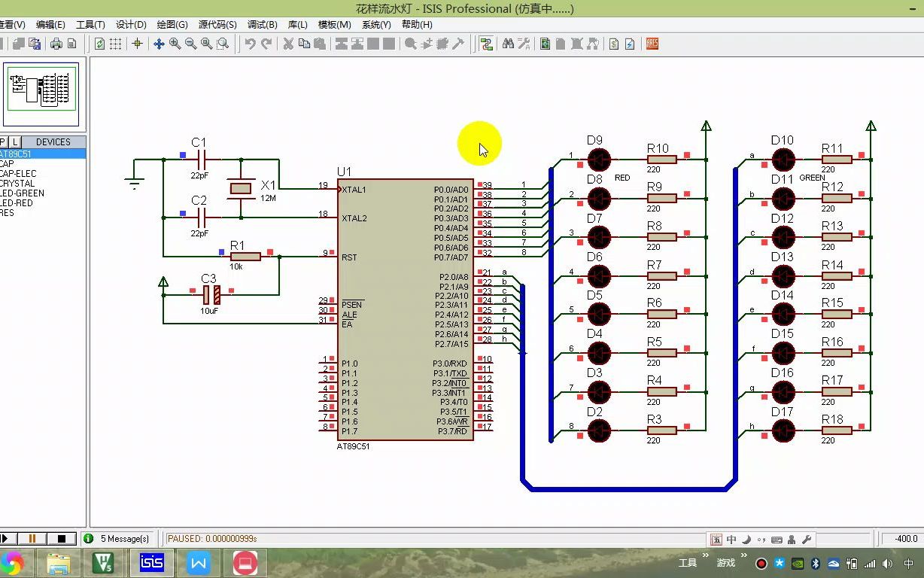Screen dimensions: 924x578
Task: Click the simulation play button
Action: (7, 538)
